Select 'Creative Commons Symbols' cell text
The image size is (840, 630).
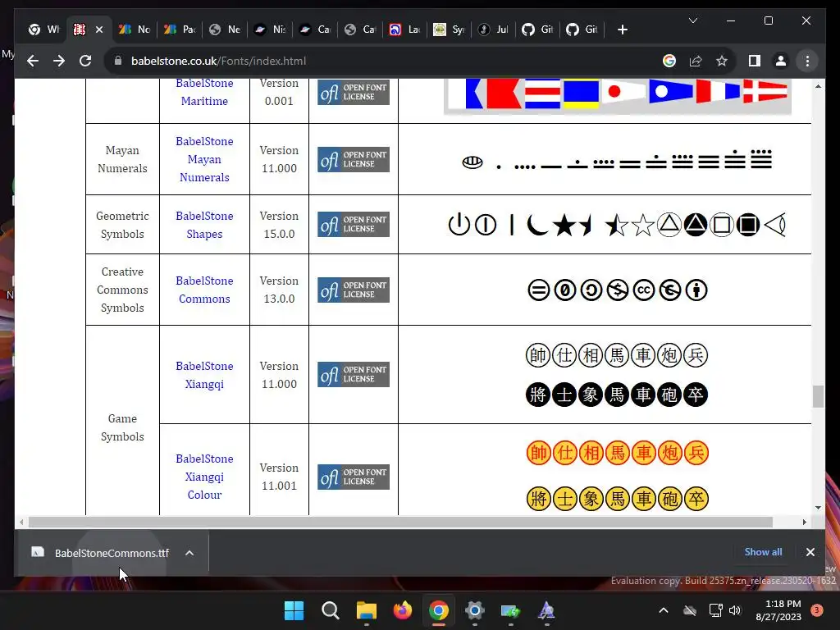coord(122,290)
